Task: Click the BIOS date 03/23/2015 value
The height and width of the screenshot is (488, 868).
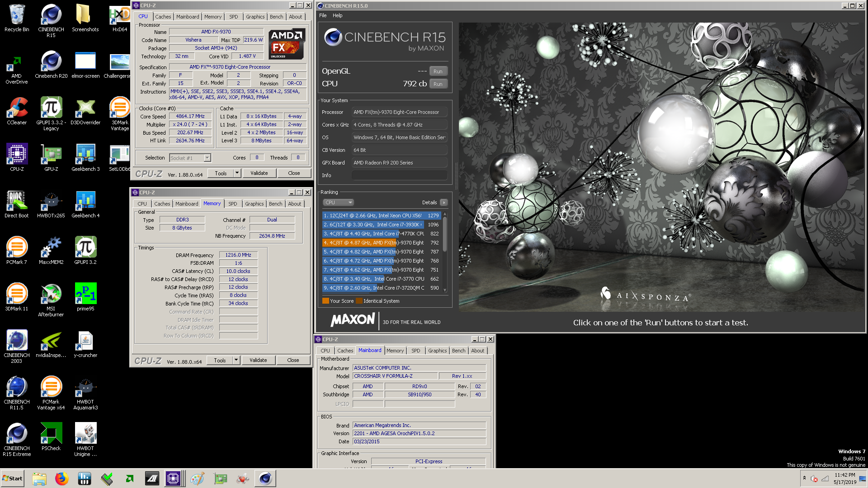Action: click(x=419, y=441)
